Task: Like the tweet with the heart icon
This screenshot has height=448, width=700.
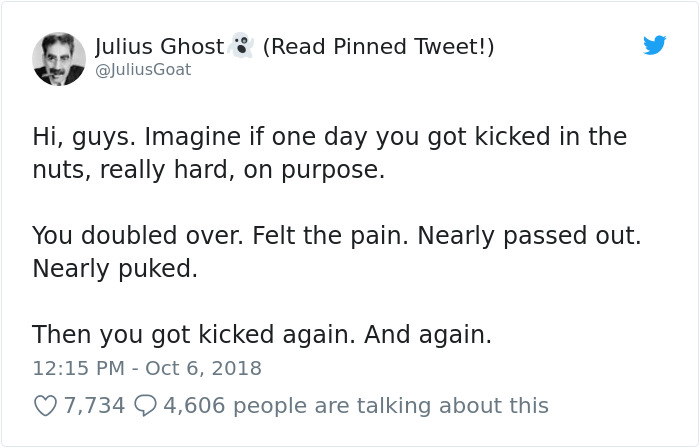Action: (x=45, y=405)
